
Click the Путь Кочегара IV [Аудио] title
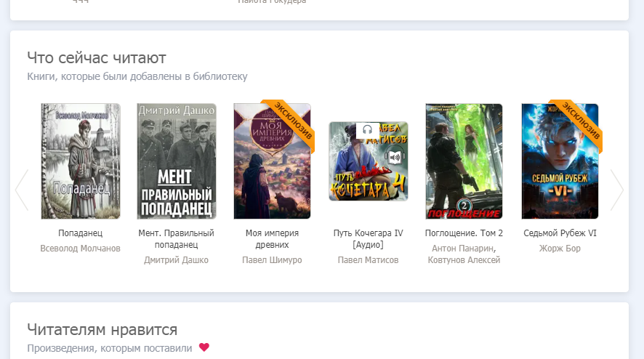pos(368,238)
